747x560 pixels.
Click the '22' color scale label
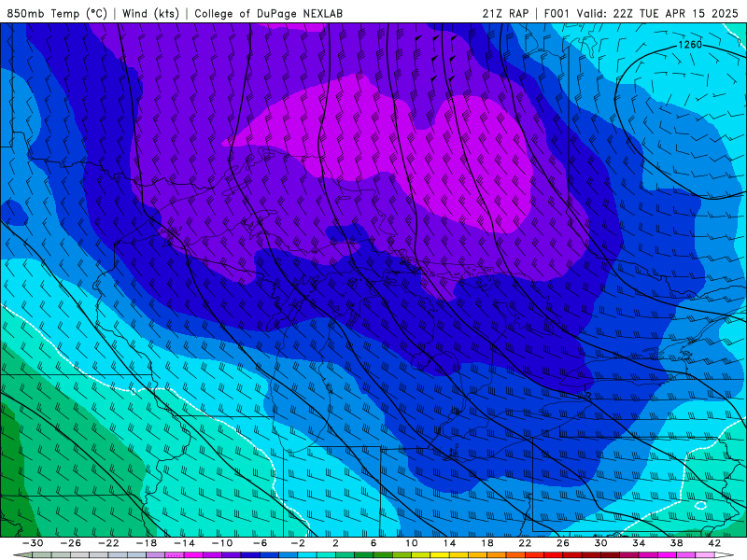pos(525,543)
